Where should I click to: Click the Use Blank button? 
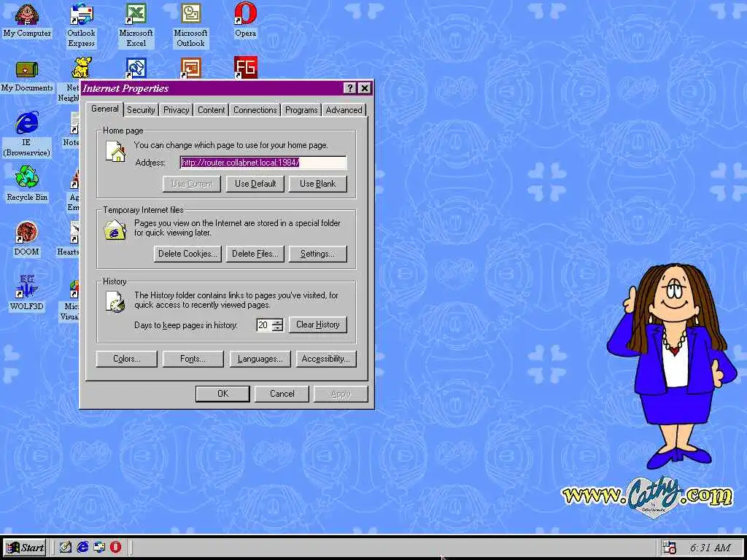click(x=318, y=184)
